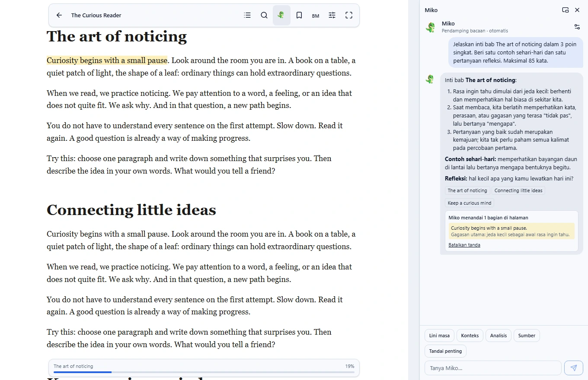Click Miko's avatar in the panel header
Image resolution: width=588 pixels, height=380 pixels.
[x=431, y=27]
